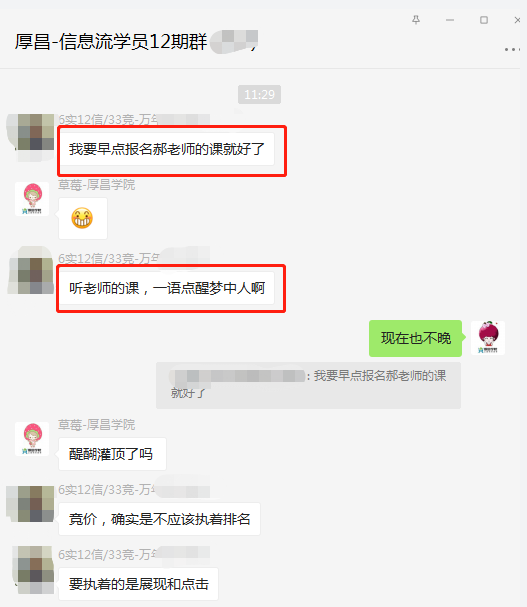The width and height of the screenshot is (527, 607).
Task: Click the grinning emoji message
Action: click(82, 218)
